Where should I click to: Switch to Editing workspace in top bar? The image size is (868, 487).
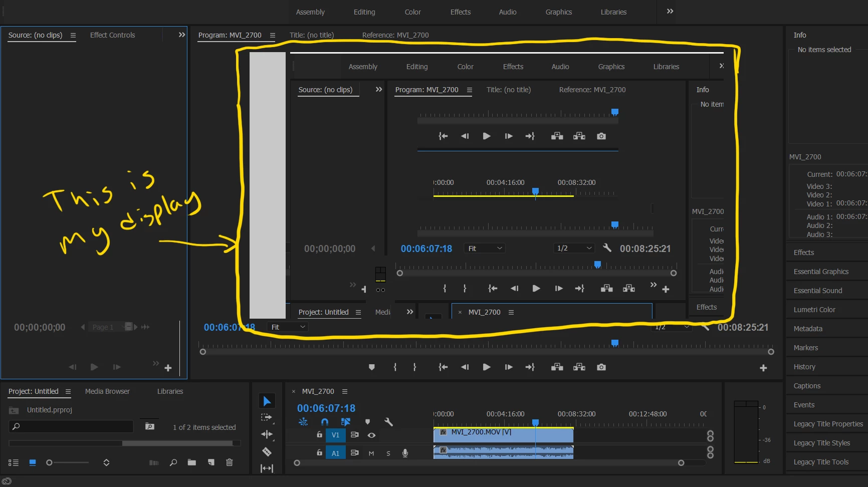pyautogui.click(x=364, y=12)
